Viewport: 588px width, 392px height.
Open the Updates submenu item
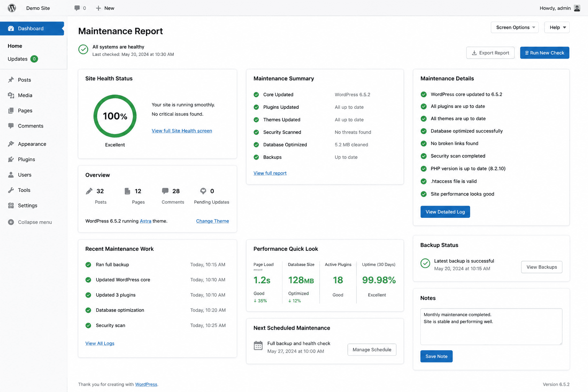18,59
